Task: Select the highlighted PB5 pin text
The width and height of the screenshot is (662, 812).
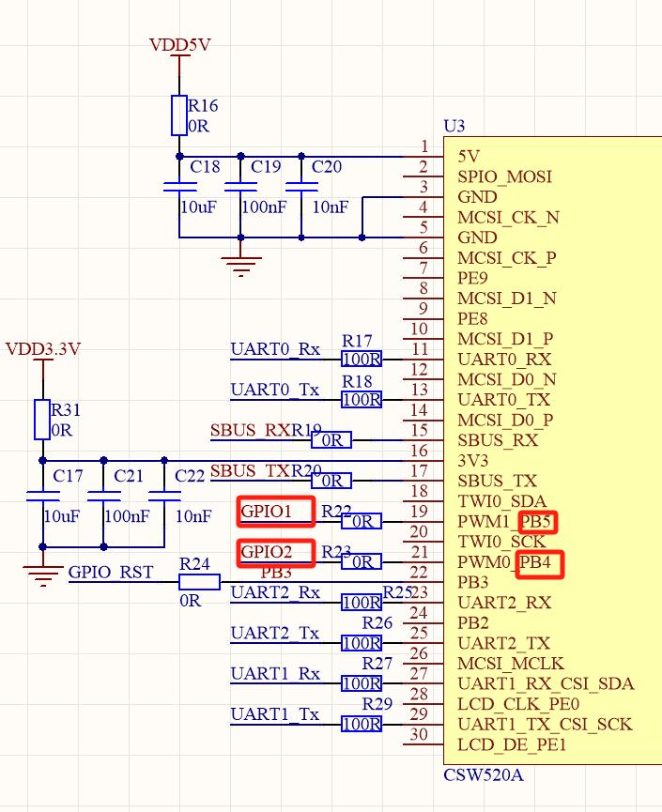Action: coord(538,522)
